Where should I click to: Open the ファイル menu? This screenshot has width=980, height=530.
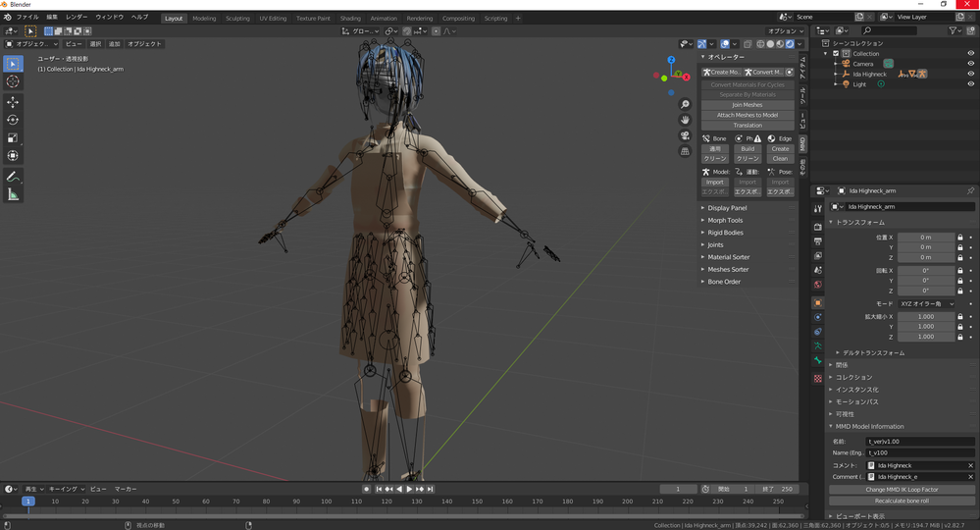pos(27,18)
